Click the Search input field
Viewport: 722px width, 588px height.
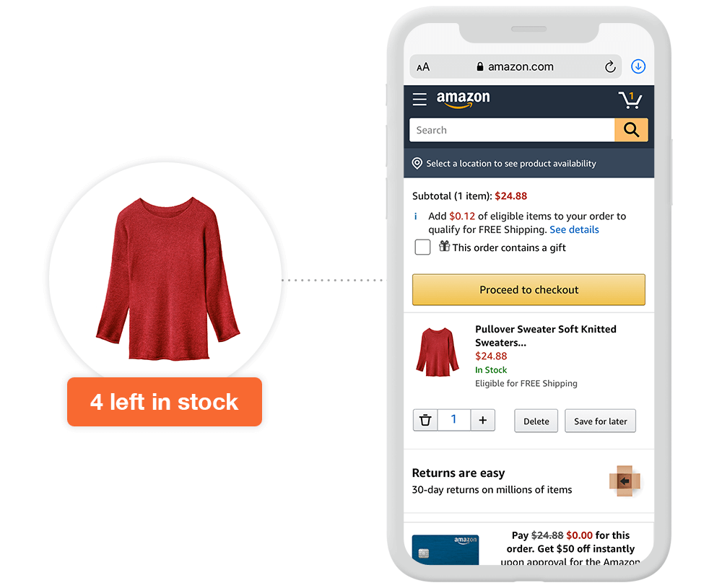coord(512,130)
